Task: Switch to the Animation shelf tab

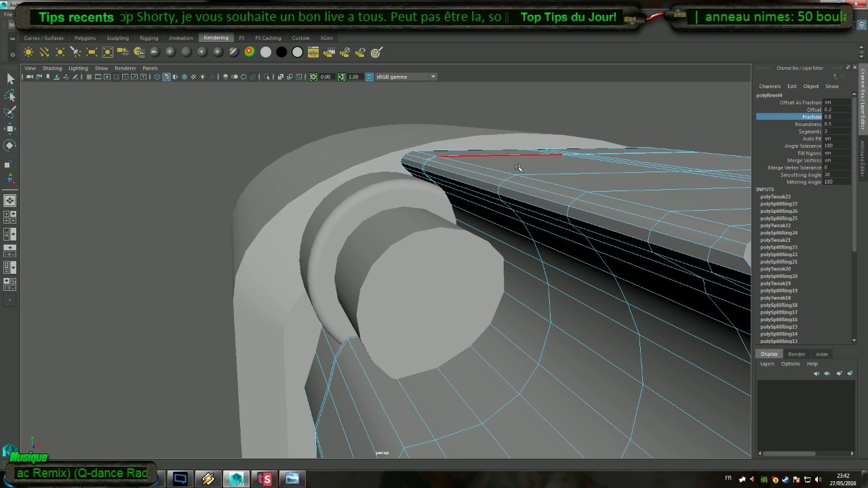Action: (180, 38)
